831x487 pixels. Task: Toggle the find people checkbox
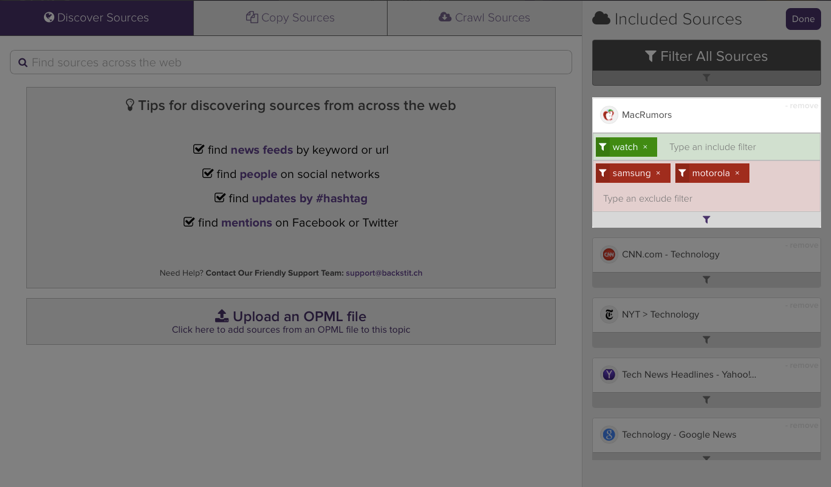[207, 174]
